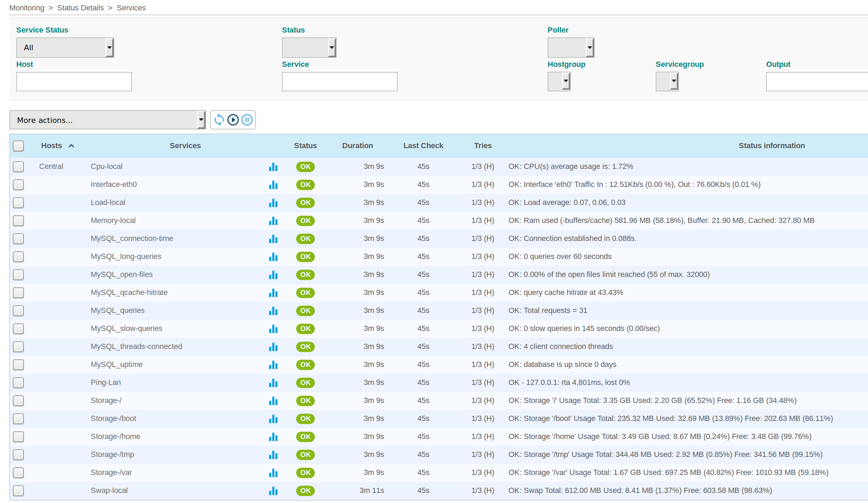868x503 pixels.
Task: Click Monitoring in the breadcrumb
Action: [x=27, y=8]
